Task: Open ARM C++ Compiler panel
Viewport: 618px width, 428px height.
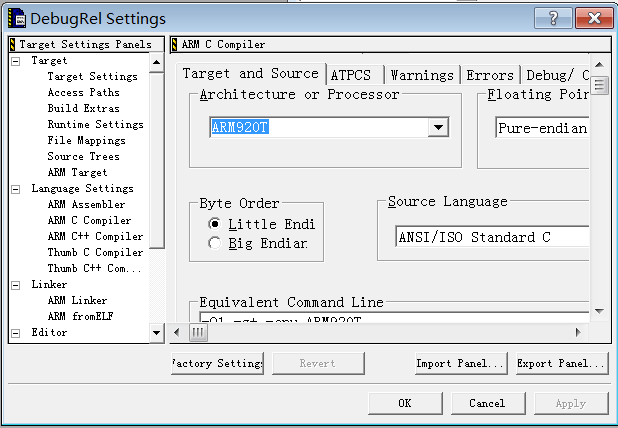Action: click(95, 236)
